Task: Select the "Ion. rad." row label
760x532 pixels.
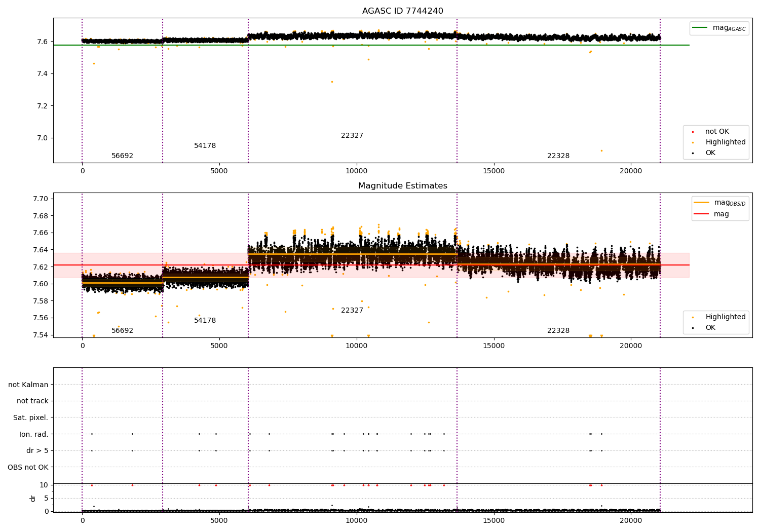Action: coord(34,434)
